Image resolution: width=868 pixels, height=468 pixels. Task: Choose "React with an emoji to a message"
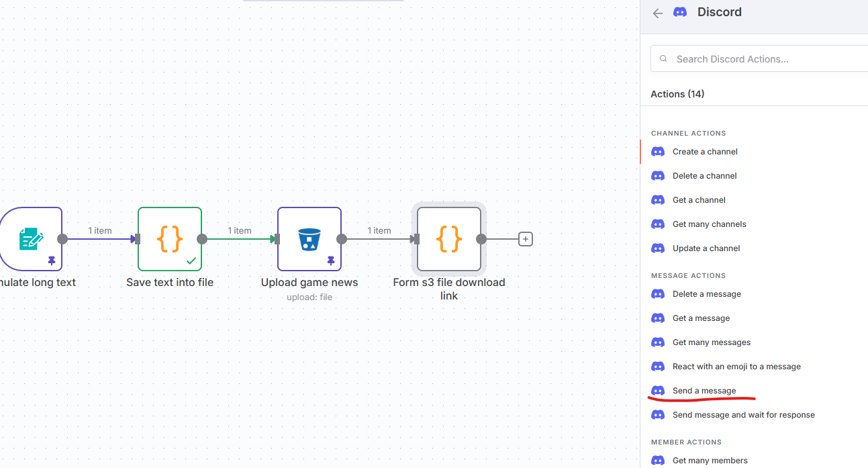(x=736, y=366)
